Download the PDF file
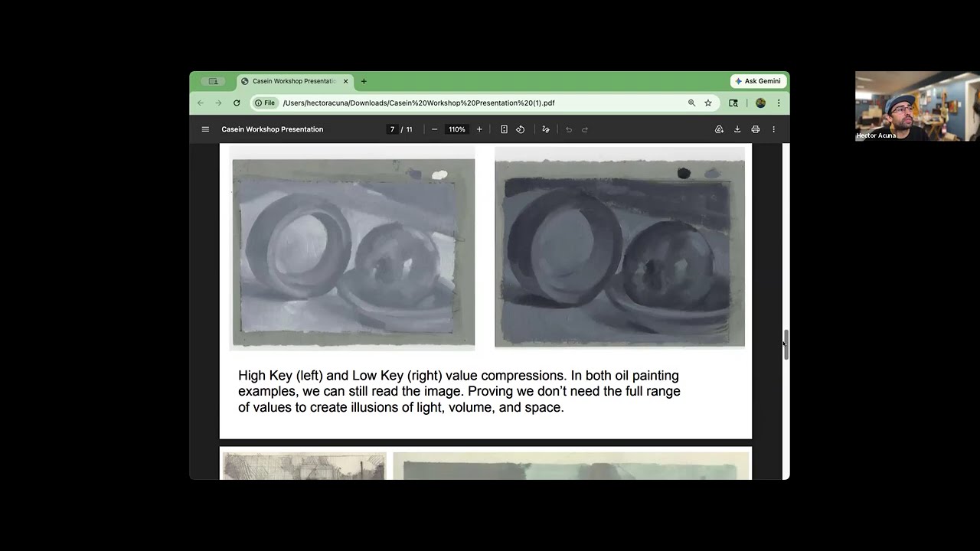The width and height of the screenshot is (980, 551). click(737, 129)
